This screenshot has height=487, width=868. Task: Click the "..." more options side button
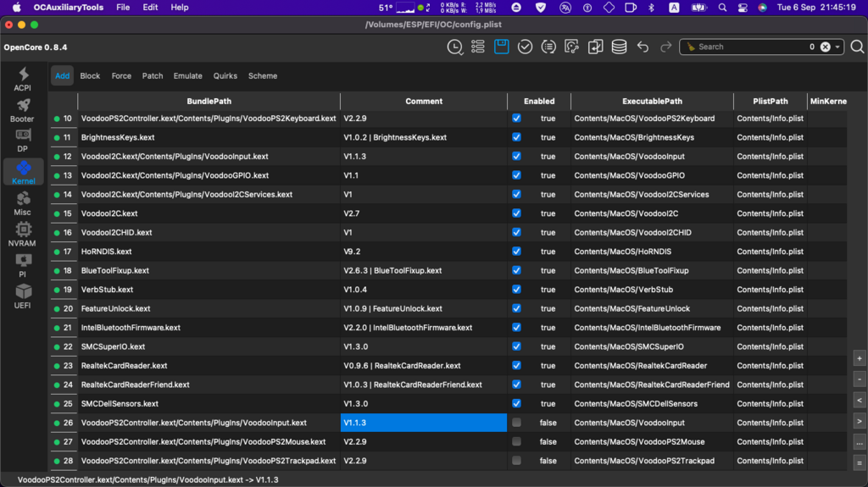click(860, 442)
